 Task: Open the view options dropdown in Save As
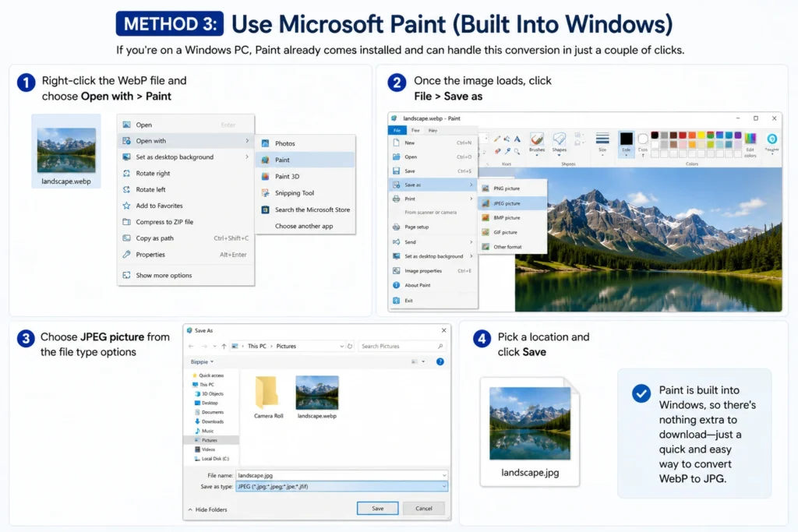(423, 361)
